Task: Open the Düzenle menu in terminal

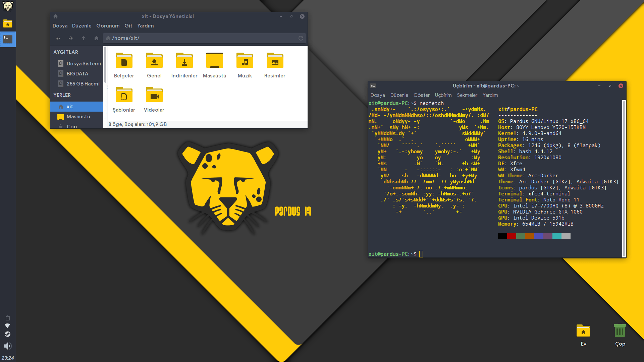Action: tap(399, 95)
